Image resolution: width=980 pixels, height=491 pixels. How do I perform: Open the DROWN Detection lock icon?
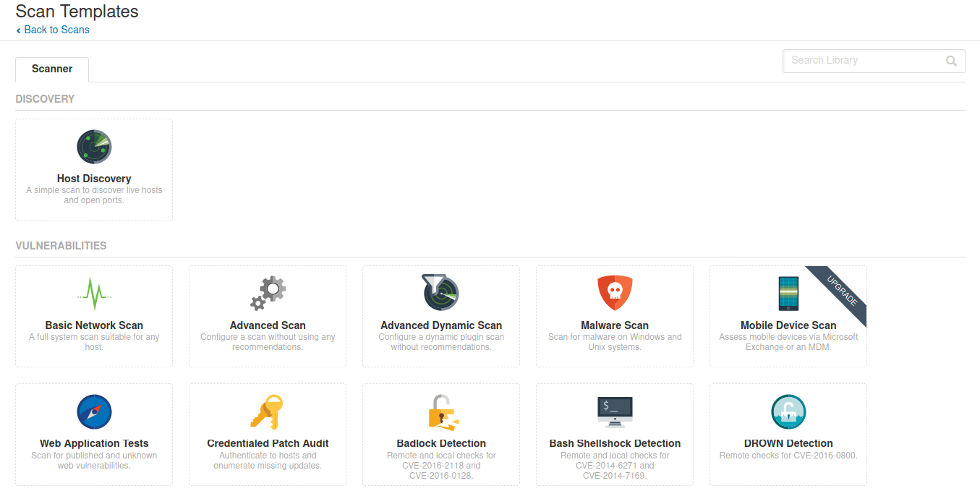788,412
